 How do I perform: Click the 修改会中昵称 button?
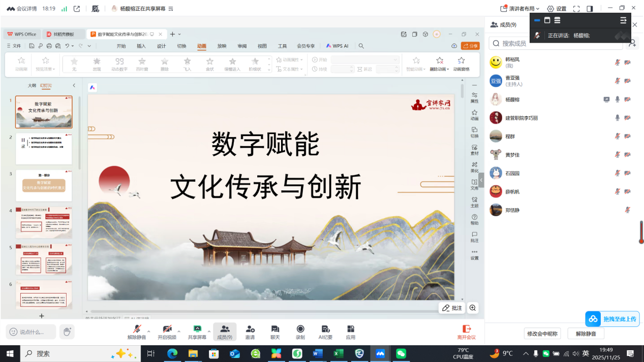(x=542, y=334)
